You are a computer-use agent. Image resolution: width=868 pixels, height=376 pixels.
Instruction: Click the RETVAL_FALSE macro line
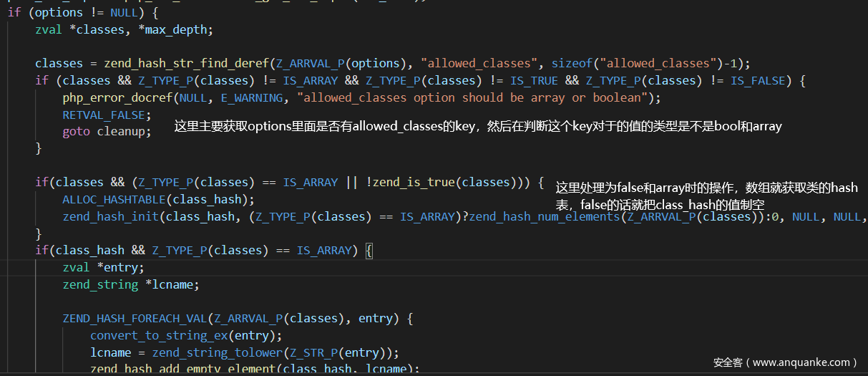pyautogui.click(x=97, y=115)
